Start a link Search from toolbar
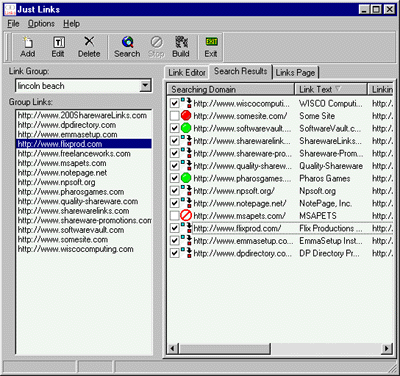 (x=127, y=47)
